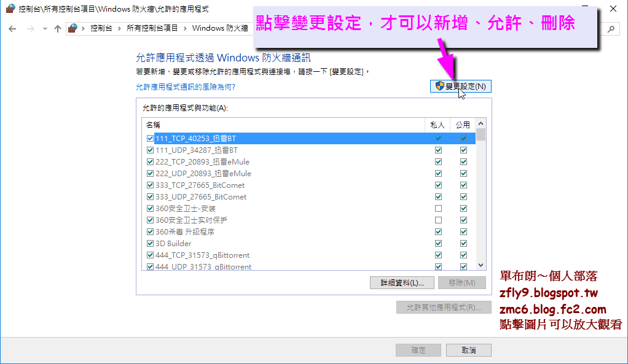Screen dimensions: 628x364
Task: Select Windows 防火牆 breadcrumb item
Action: pyautogui.click(x=220, y=28)
